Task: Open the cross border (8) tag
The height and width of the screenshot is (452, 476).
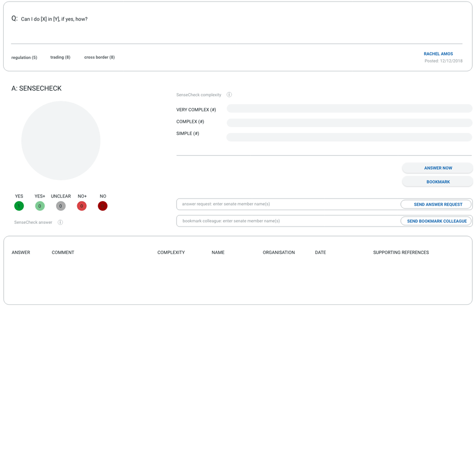Action: [x=99, y=57]
